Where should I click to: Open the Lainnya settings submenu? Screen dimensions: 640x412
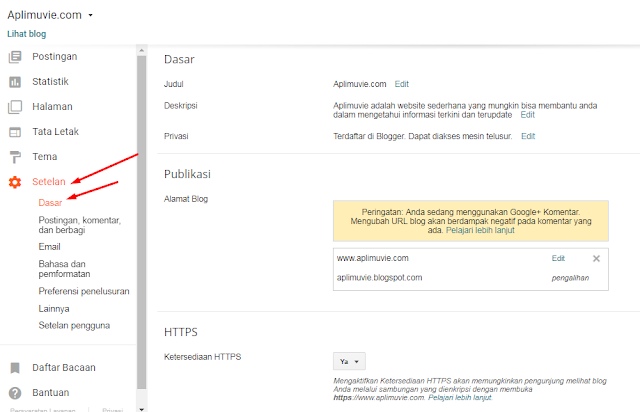point(54,309)
